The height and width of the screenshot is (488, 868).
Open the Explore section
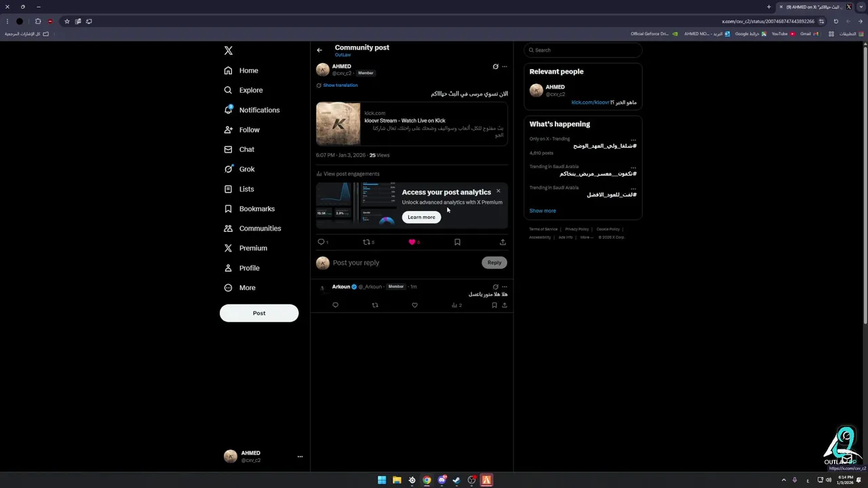(x=243, y=90)
